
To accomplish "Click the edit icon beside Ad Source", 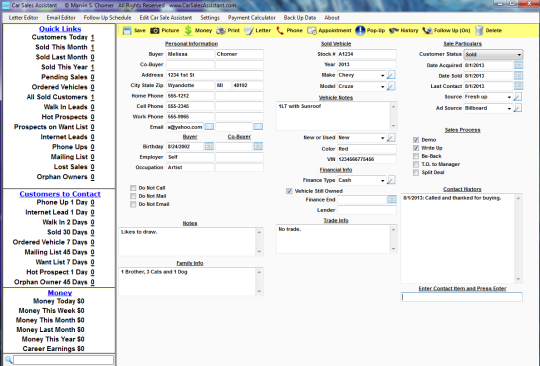I will 518,108.
